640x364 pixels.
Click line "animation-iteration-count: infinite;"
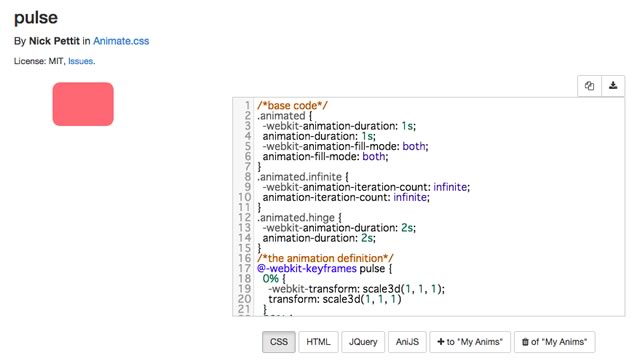[346, 197]
